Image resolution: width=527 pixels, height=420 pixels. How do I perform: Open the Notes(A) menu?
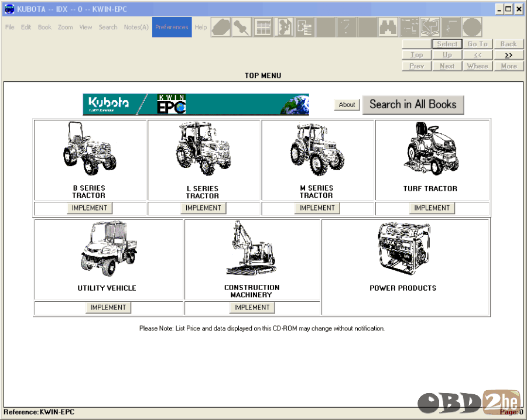coord(136,27)
